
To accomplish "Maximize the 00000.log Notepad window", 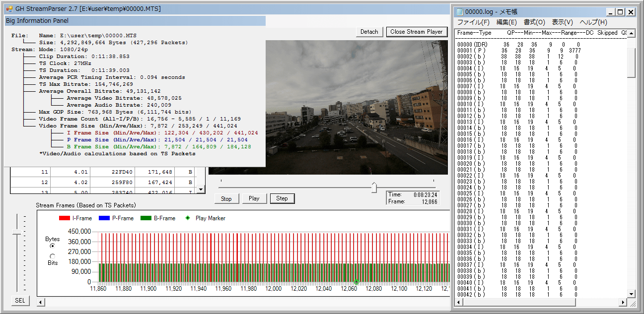I will click(x=621, y=12).
